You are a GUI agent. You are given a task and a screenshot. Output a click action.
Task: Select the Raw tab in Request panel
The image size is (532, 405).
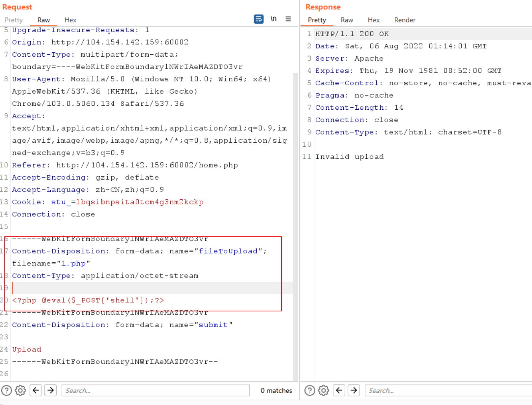pos(44,20)
